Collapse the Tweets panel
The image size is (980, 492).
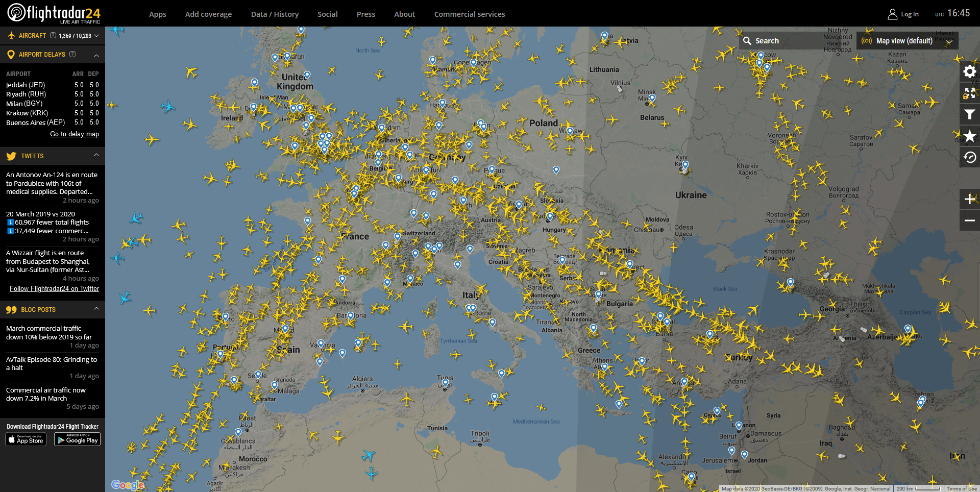point(96,155)
